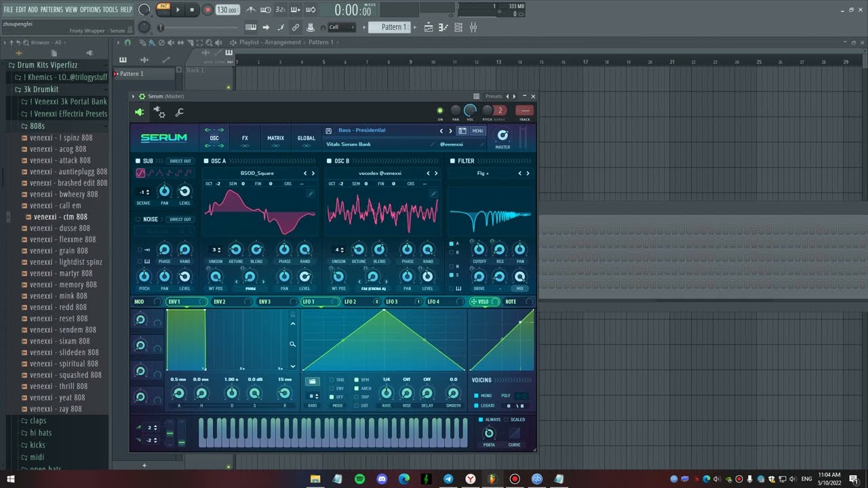
Task: Edit OSC A wavetable pencil icon
Action: [x=311, y=194]
